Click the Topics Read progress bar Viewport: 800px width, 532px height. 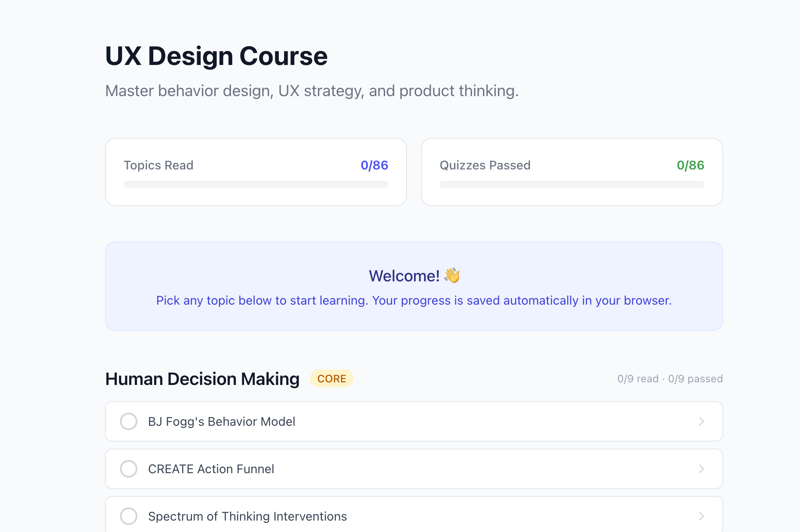tap(256, 184)
